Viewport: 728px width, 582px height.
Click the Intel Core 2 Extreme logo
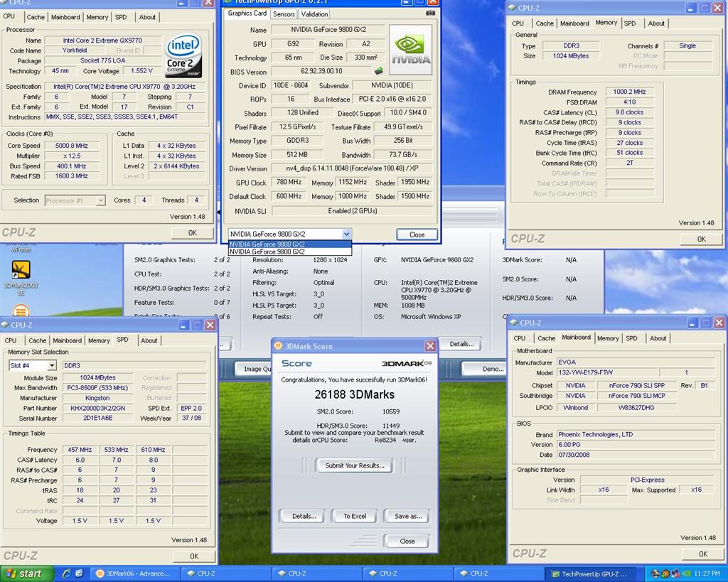tap(184, 55)
